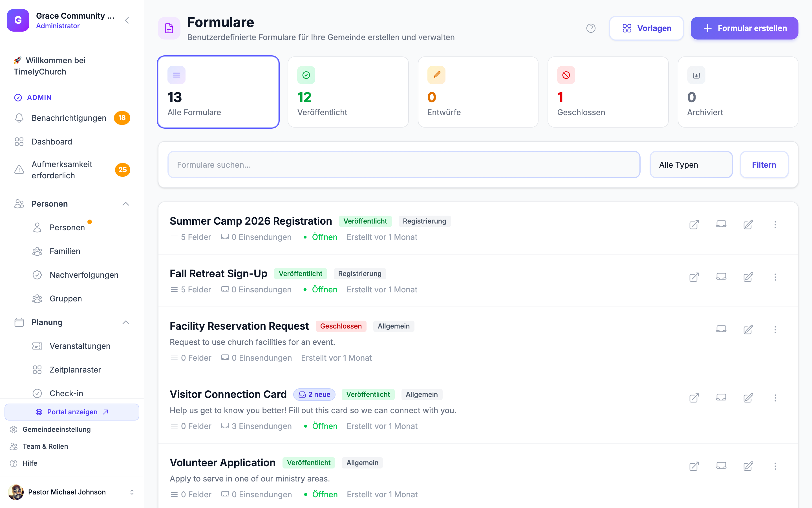The image size is (812, 508).
Task: Edit the Volunteer Application form
Action: [748, 466]
